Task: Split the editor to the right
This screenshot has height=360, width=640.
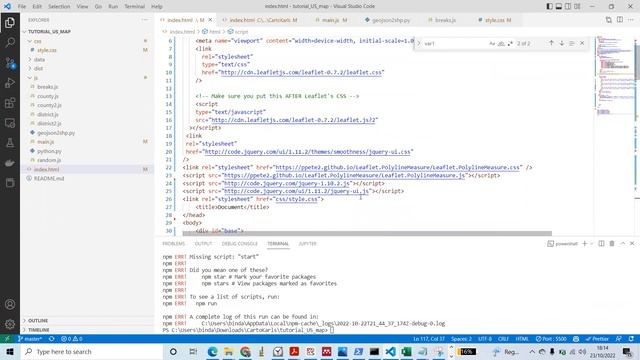Action: pyautogui.click(x=620, y=20)
